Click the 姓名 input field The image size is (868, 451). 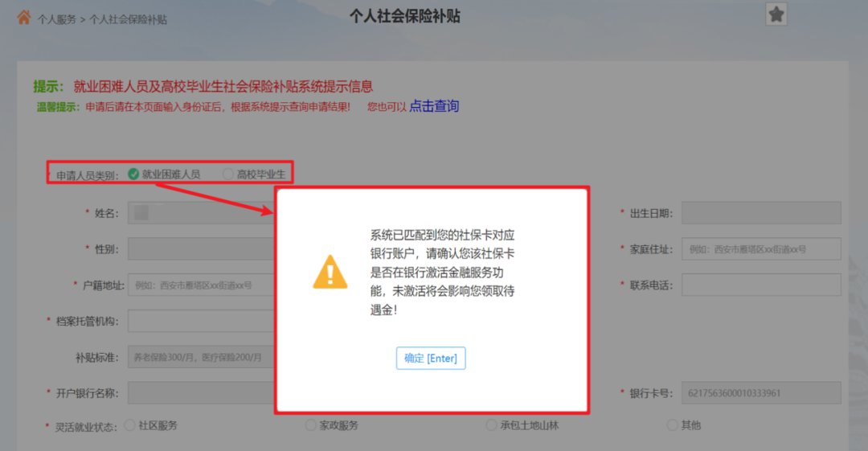point(202,213)
